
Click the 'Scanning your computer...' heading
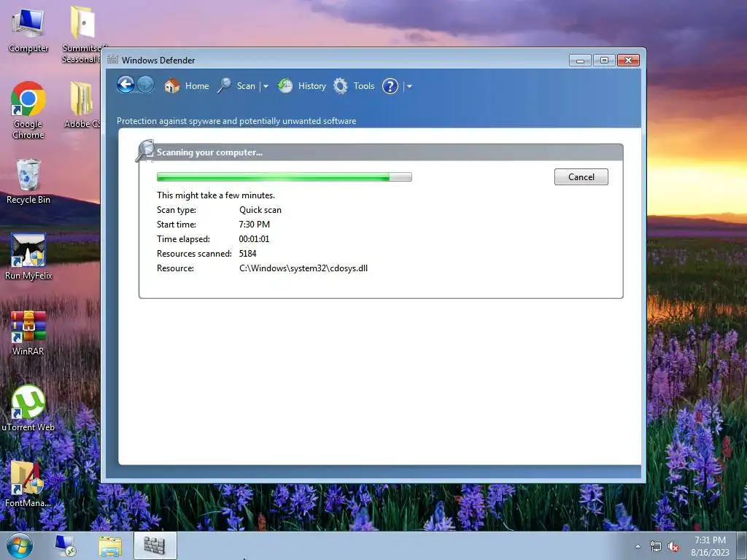tap(209, 152)
